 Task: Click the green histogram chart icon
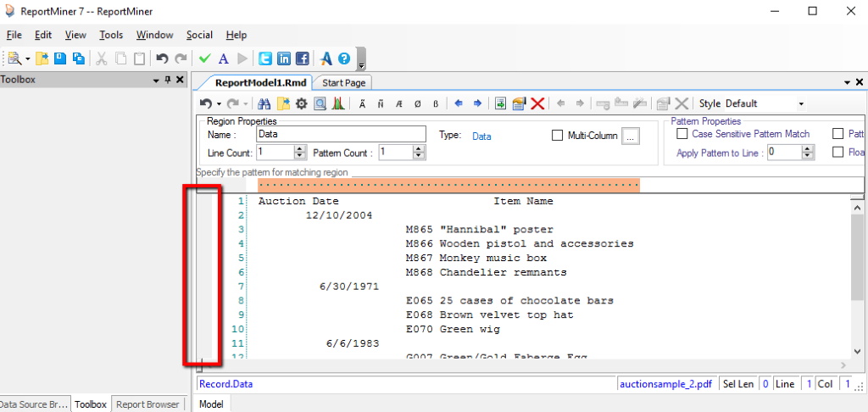pos(338,103)
